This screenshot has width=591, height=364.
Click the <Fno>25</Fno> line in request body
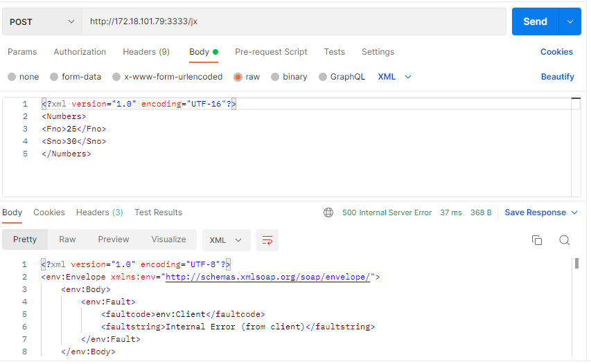[74, 129]
